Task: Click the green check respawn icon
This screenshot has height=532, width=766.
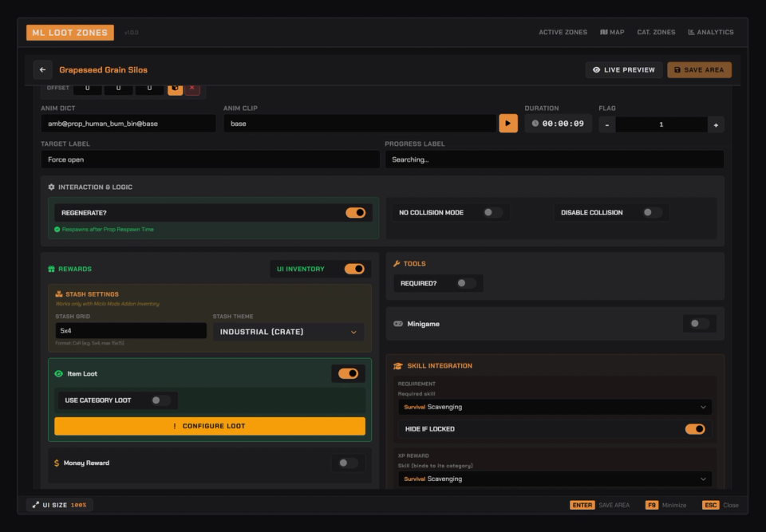Action: tap(57, 230)
